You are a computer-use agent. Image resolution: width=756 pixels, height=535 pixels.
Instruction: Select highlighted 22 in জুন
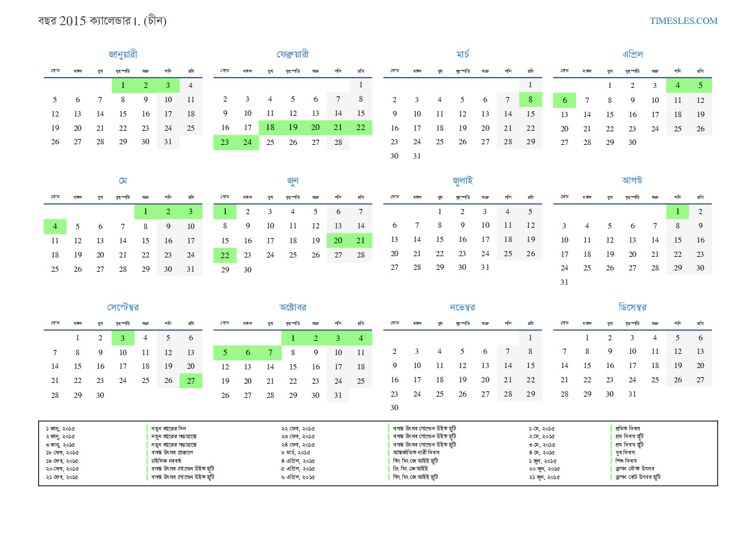click(224, 255)
